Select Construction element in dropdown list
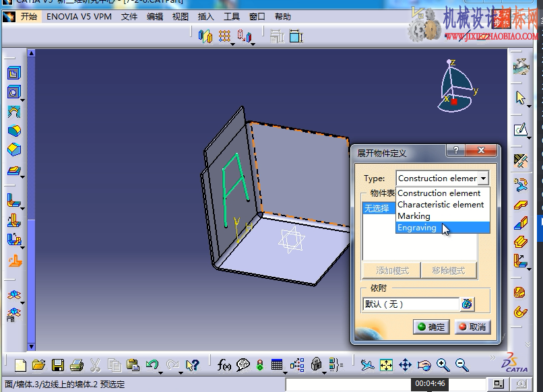Viewport: 543px width, 392px height. (443, 193)
